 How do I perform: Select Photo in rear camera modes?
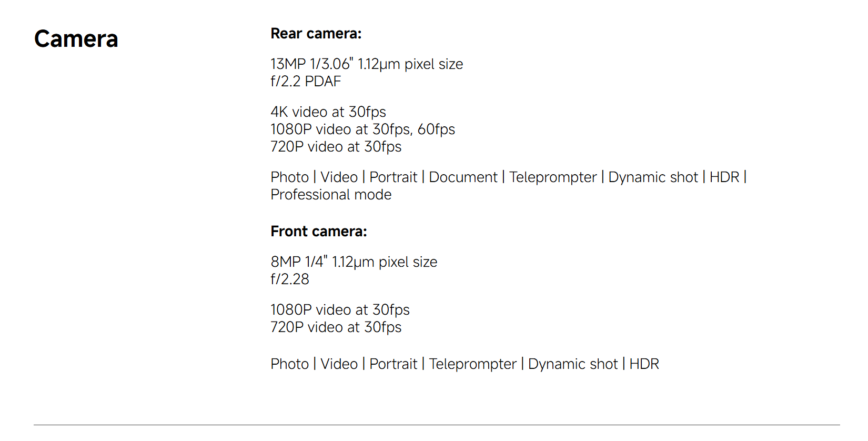(x=289, y=177)
